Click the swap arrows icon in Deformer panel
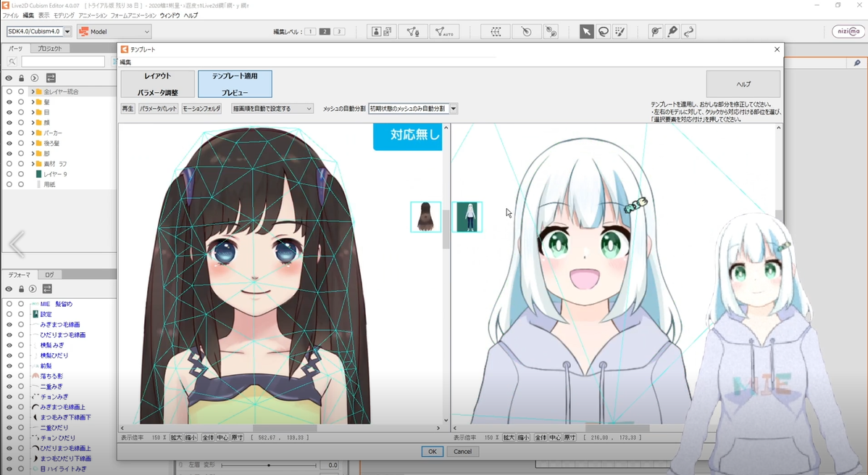 pos(47,289)
